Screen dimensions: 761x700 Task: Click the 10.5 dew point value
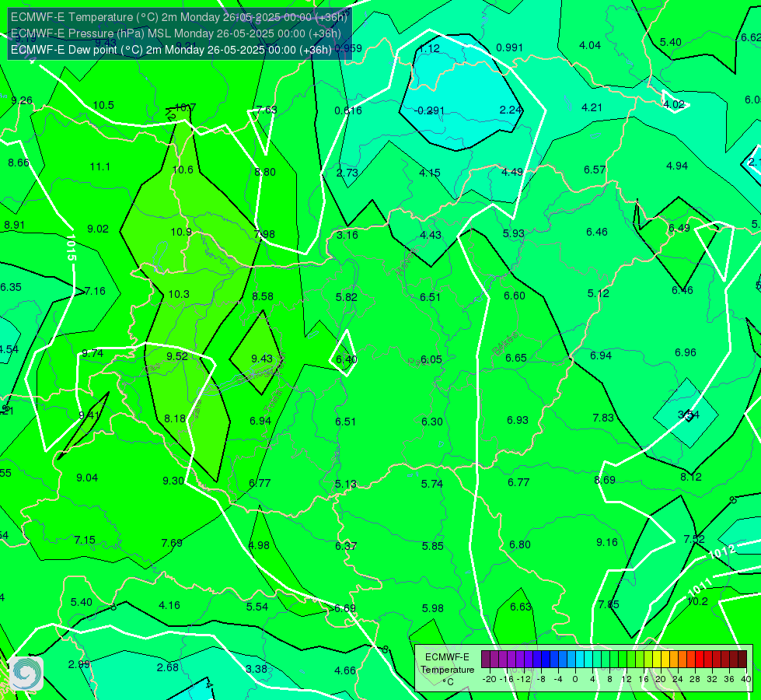coord(103,105)
